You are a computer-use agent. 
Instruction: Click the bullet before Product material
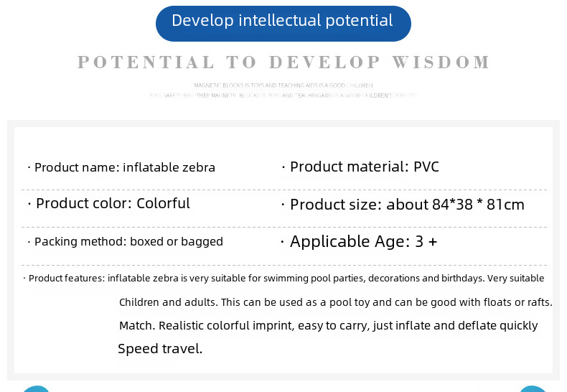(283, 167)
